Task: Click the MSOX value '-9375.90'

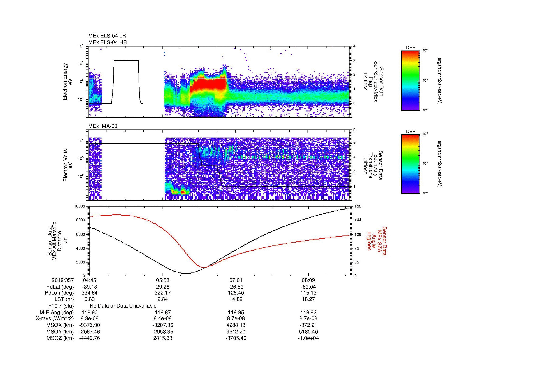Action: (x=90, y=325)
